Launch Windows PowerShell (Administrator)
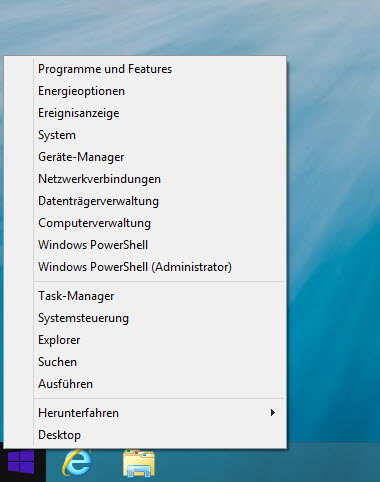Screen dimensions: 380x482 [135, 267]
